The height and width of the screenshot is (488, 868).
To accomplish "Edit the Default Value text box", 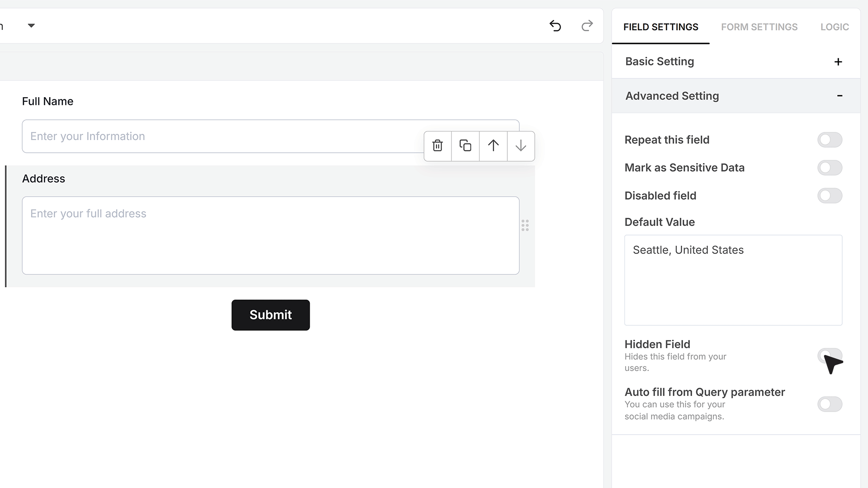I will click(x=733, y=280).
